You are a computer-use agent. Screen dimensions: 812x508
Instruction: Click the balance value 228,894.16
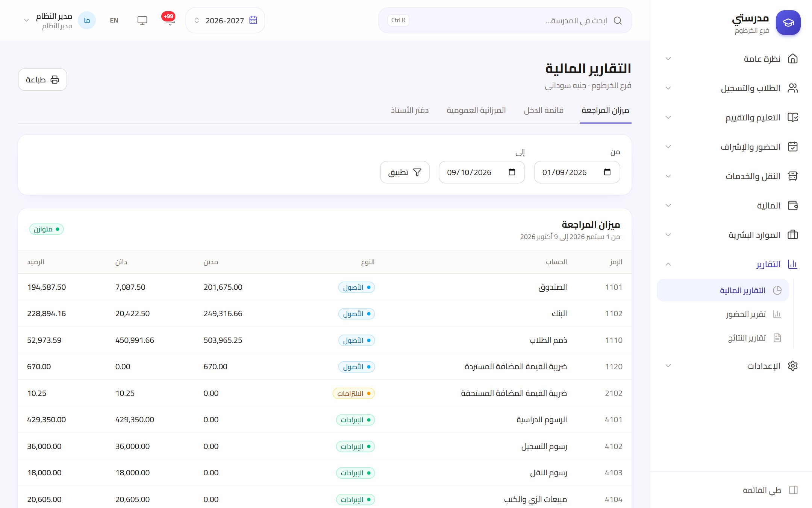click(47, 313)
